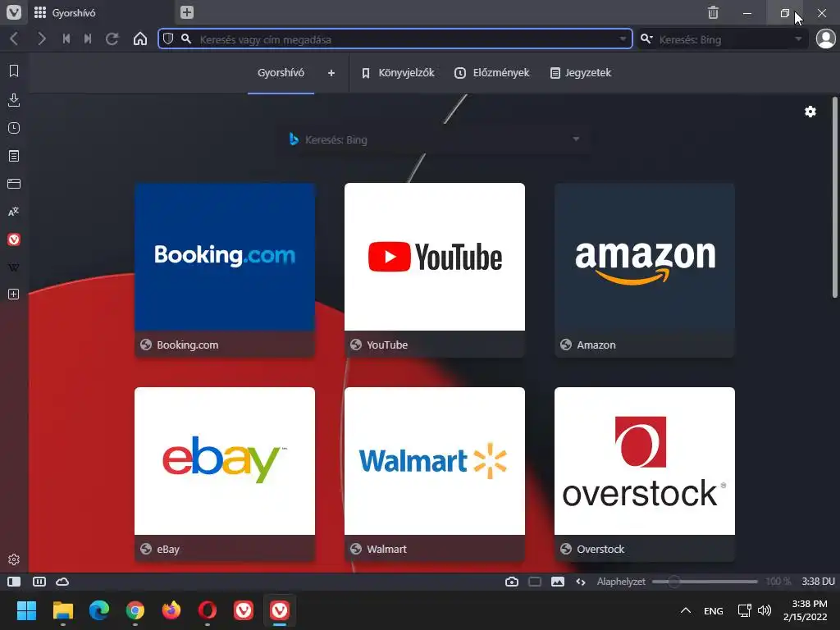Go back one page

click(x=15, y=39)
